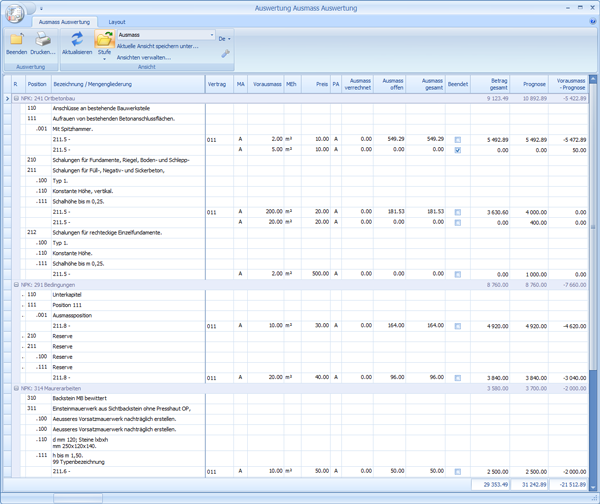
Task: Click the Preis column header
Action: [x=316, y=84]
